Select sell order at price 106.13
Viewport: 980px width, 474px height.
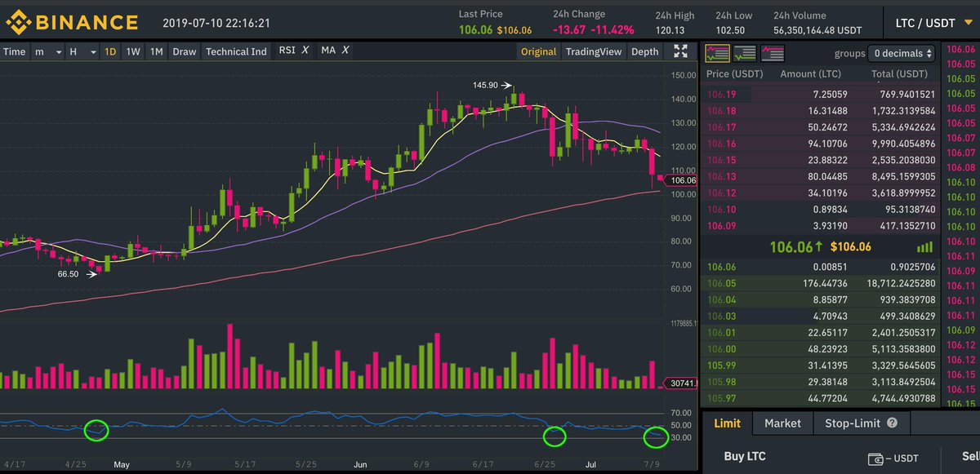pyautogui.click(x=821, y=176)
